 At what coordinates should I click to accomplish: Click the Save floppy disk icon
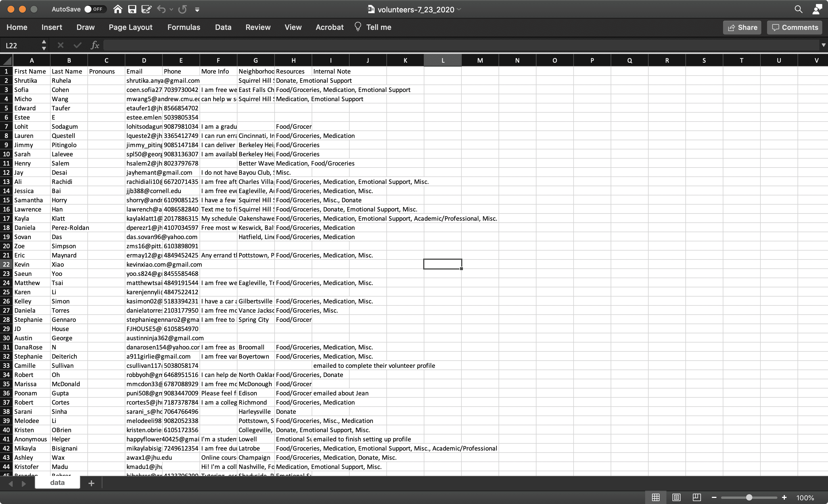pos(132,9)
